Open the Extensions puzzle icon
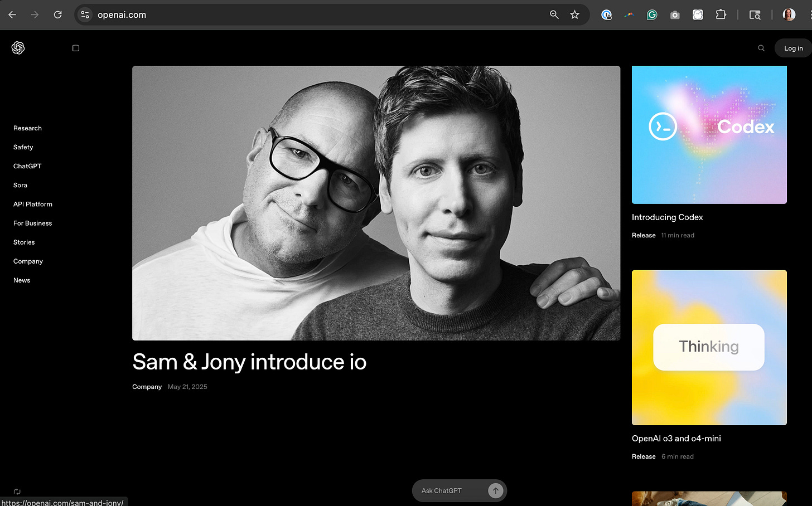This screenshot has width=812, height=506. click(721, 14)
